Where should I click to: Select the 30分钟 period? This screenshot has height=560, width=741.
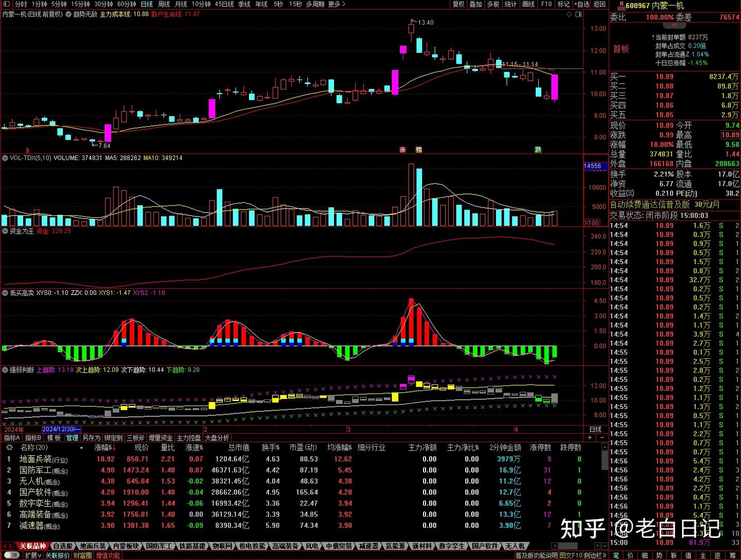[x=103, y=4]
